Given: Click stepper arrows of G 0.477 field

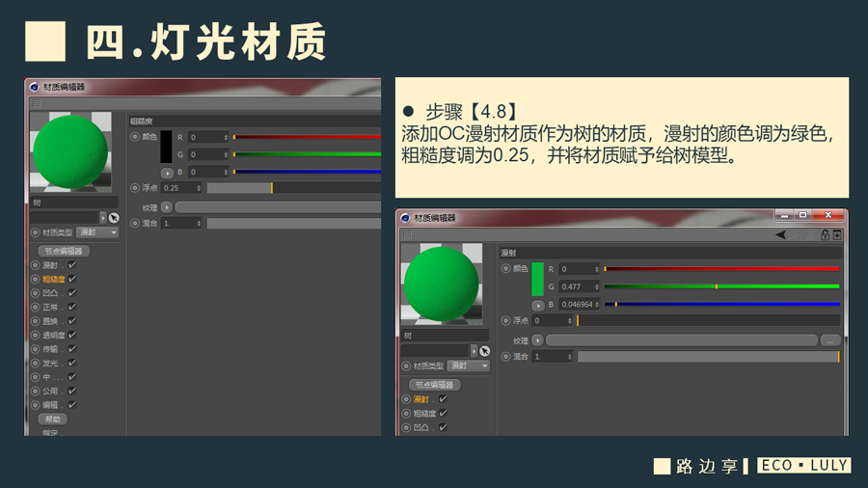Looking at the screenshot, I should tap(597, 286).
